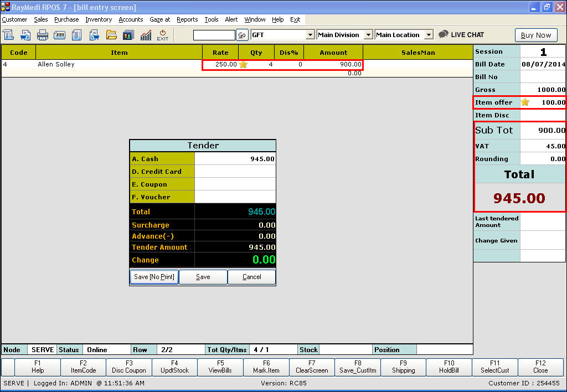Click the F7 ClearScreen button
Screen dimensions: 567x392
312,367
